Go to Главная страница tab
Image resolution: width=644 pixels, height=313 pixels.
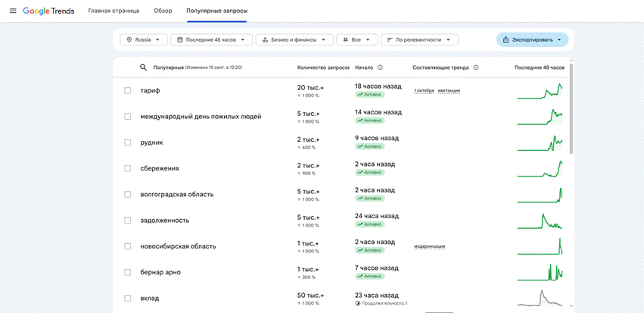(x=114, y=11)
